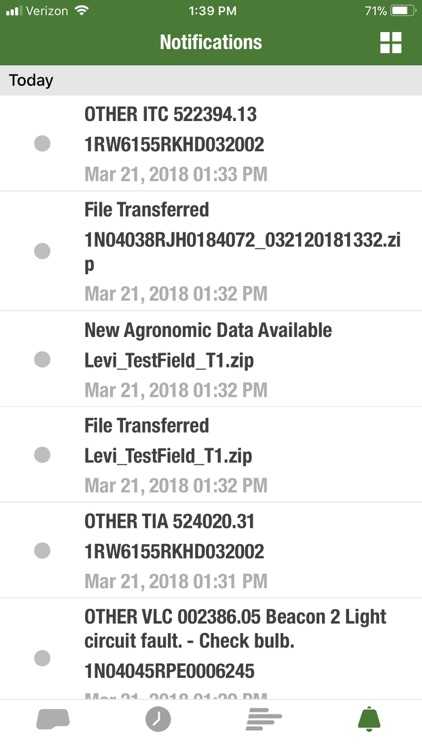This screenshot has width=422, height=750.
Task: Open File Transferred Levi_TestField_T1.zip notification
Action: click(x=211, y=454)
